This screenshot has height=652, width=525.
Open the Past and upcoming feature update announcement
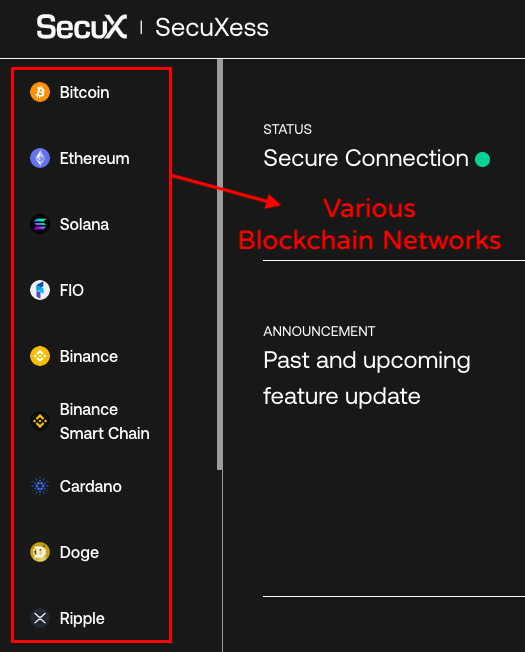point(367,378)
